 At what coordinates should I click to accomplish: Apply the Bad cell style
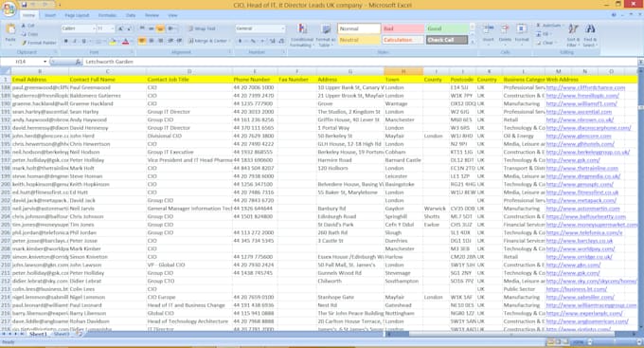(402, 28)
